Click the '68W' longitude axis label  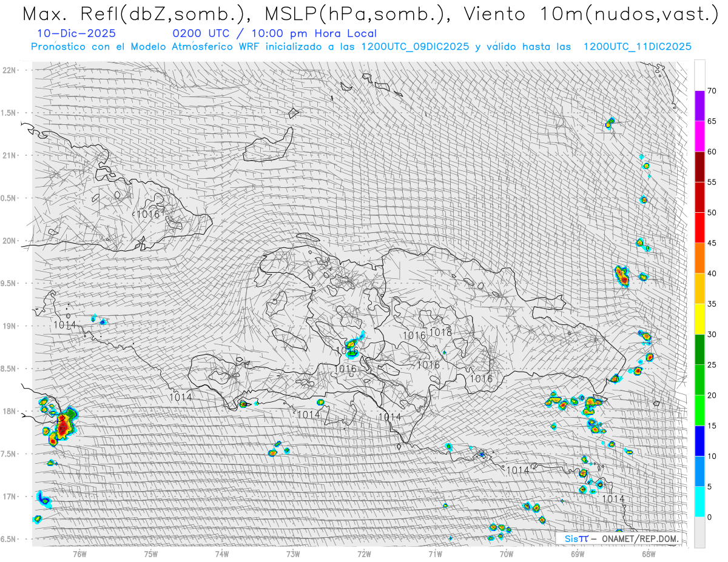(649, 554)
